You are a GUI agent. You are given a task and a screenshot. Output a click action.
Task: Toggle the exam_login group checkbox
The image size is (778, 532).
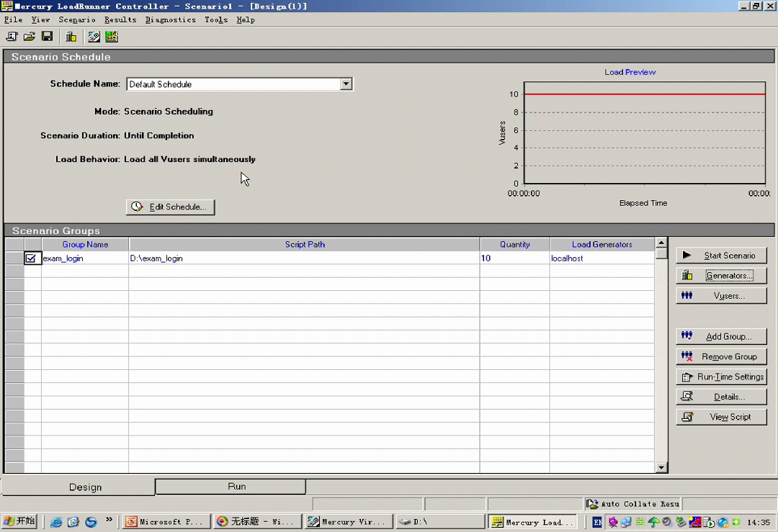pos(31,258)
